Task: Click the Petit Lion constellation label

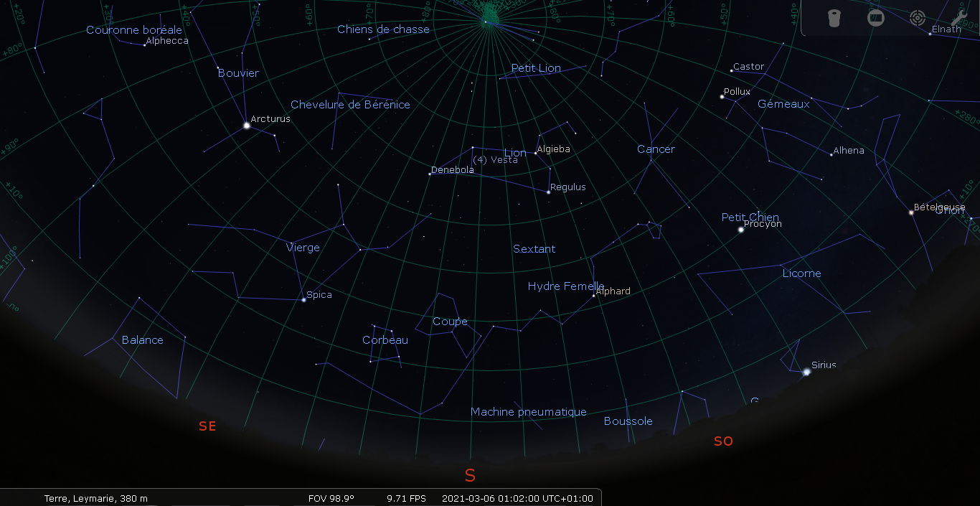Action: point(536,68)
